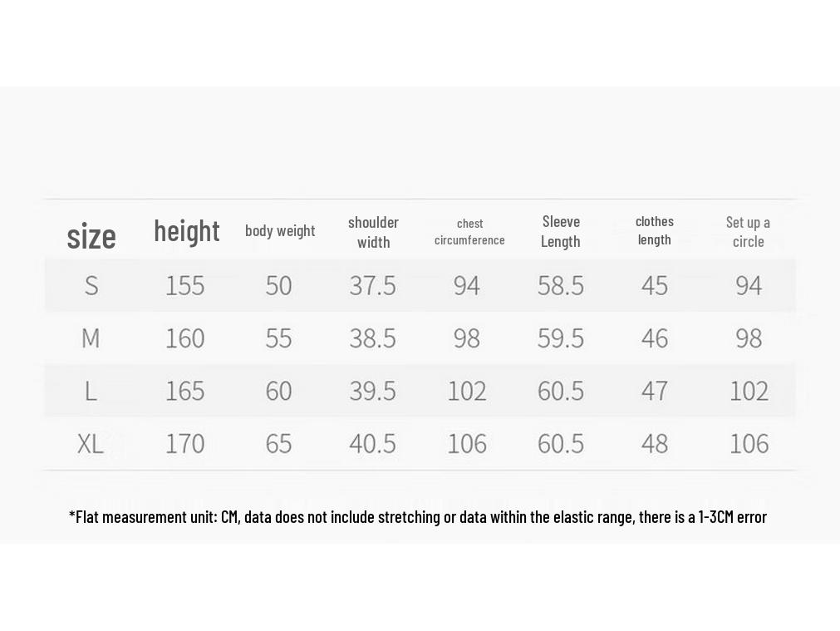Image resolution: width=840 pixels, height=631 pixels.
Task: Click the 'size' column header
Action: tap(91, 236)
